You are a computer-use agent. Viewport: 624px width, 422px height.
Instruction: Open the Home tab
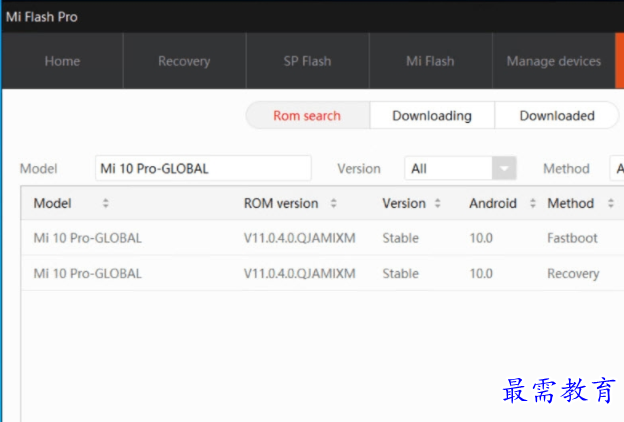pyautogui.click(x=62, y=61)
